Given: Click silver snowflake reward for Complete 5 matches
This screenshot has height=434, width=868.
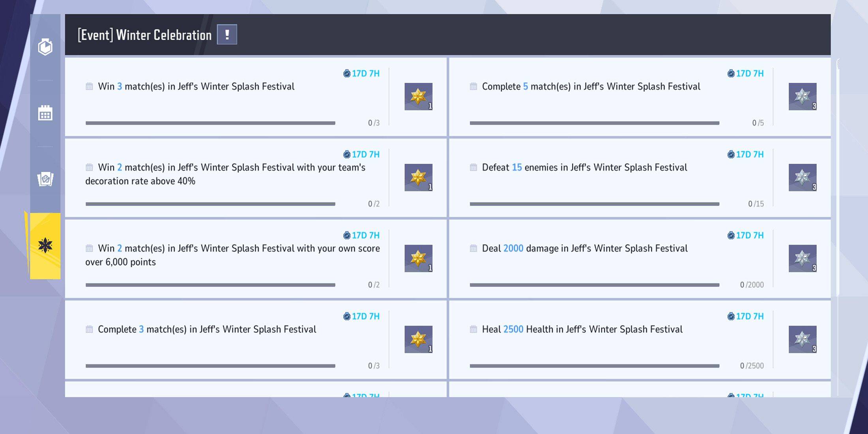Looking at the screenshot, I should tap(802, 96).
